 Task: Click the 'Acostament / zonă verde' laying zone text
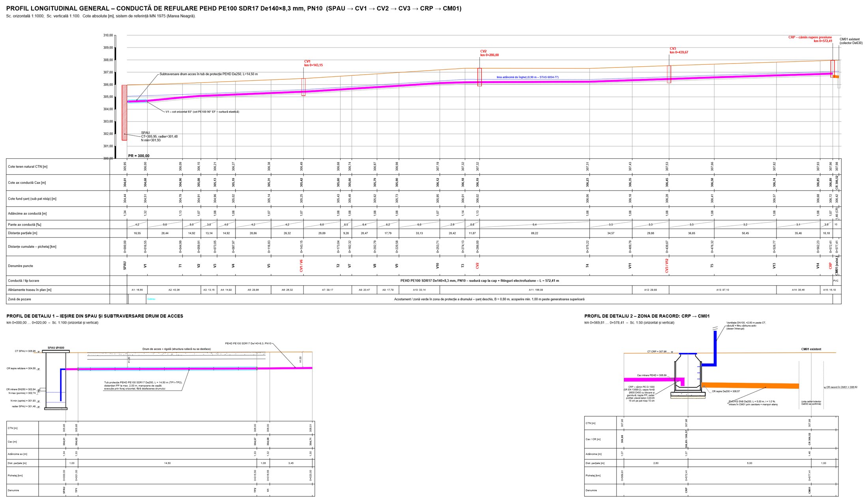pyautogui.click(x=489, y=300)
